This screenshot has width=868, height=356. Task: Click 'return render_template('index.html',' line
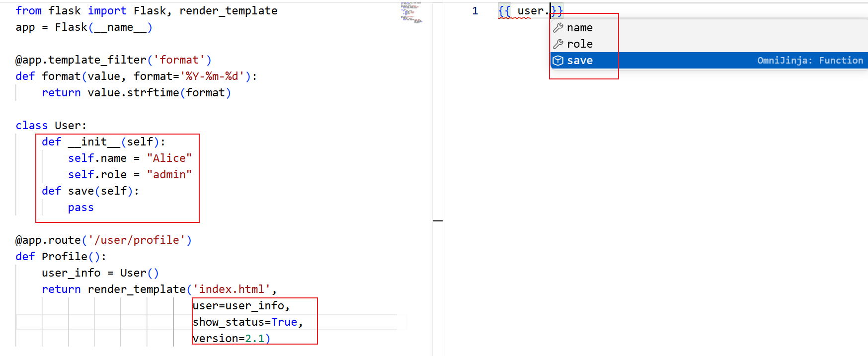(159, 289)
